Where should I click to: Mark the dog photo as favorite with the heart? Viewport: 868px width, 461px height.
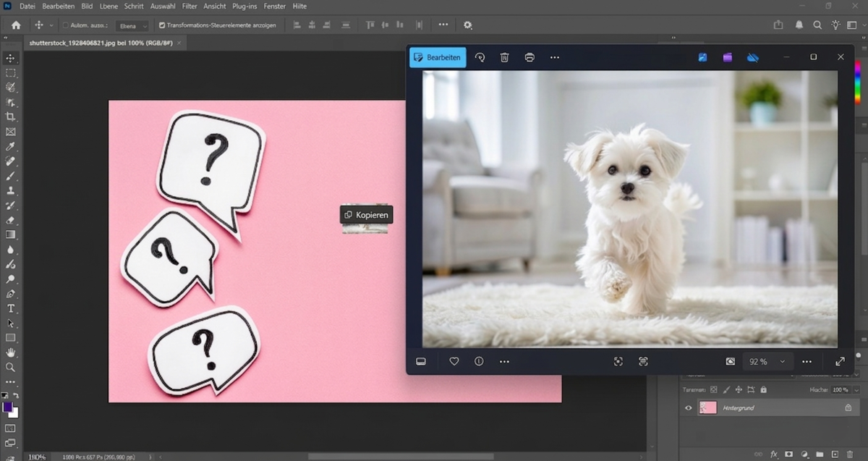[454, 361]
